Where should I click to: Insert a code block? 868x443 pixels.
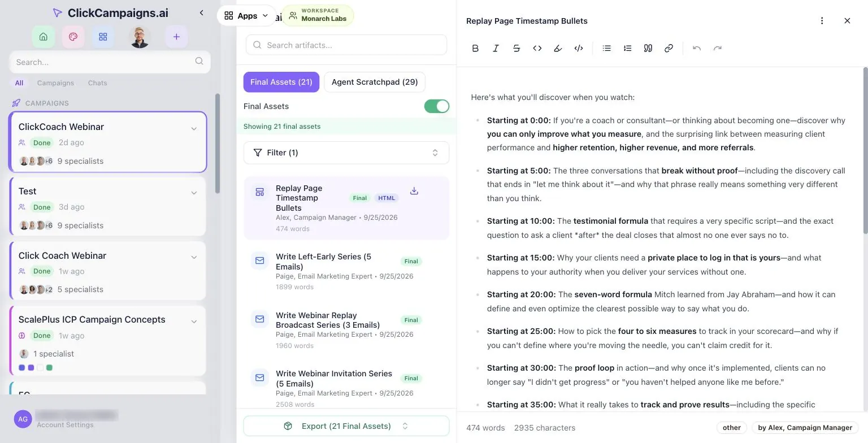click(x=579, y=49)
